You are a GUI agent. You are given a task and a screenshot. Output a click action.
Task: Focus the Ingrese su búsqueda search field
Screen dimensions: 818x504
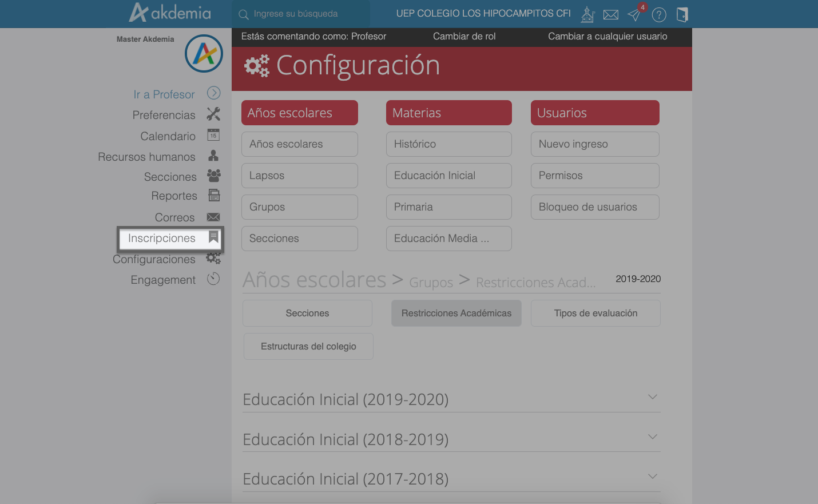coord(300,14)
